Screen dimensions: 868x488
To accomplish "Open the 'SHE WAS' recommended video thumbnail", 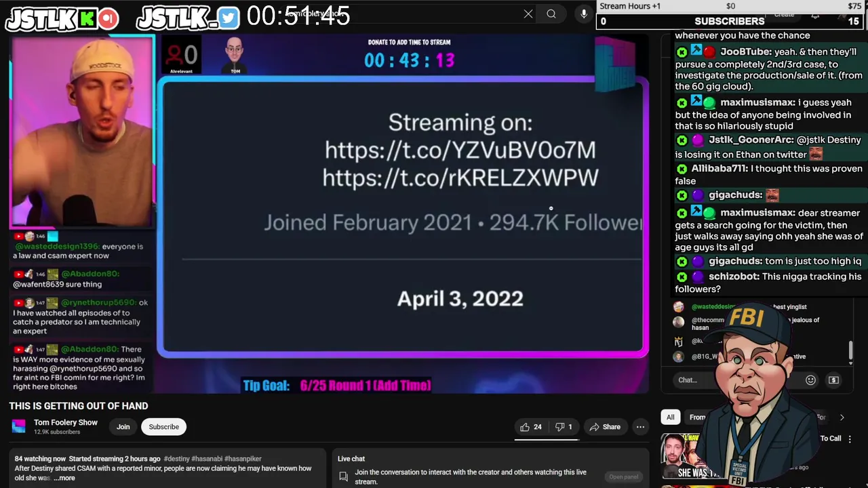I will (690, 457).
